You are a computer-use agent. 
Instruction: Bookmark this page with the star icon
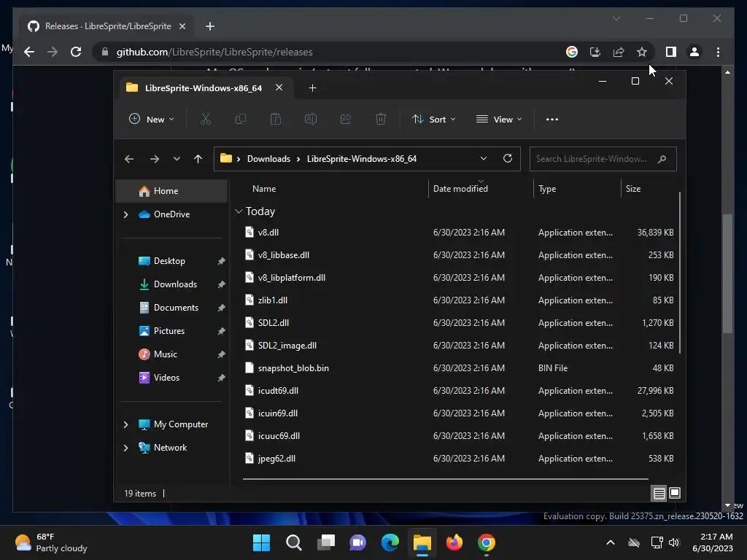point(642,52)
